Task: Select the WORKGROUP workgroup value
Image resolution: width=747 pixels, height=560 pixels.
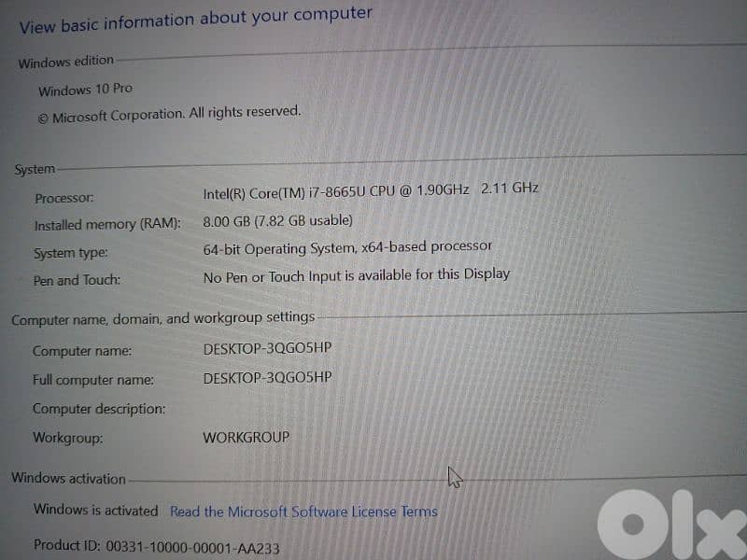Action: coord(246,437)
